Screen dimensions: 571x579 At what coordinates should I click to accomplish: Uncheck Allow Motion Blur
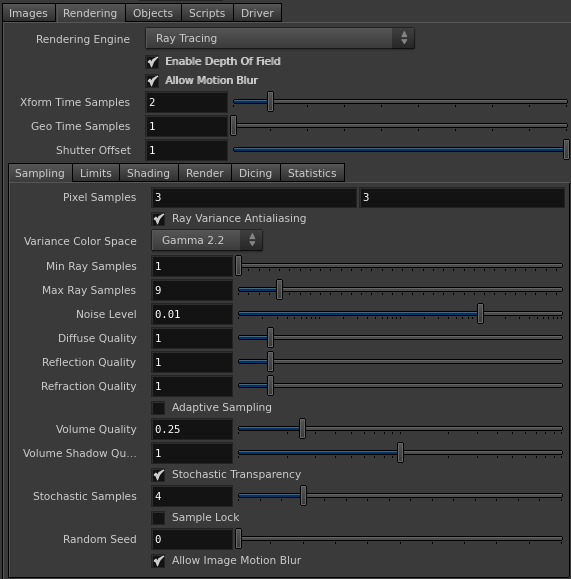click(153, 81)
